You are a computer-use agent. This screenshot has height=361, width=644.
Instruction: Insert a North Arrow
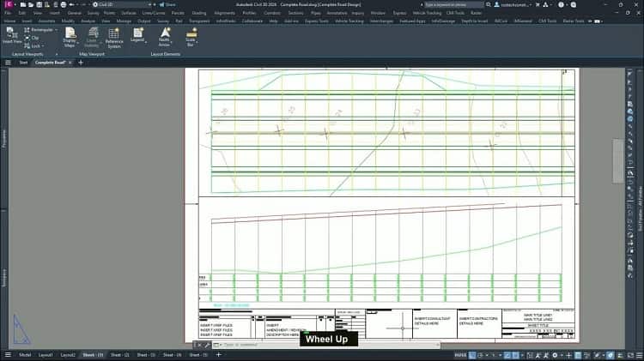[165, 36]
